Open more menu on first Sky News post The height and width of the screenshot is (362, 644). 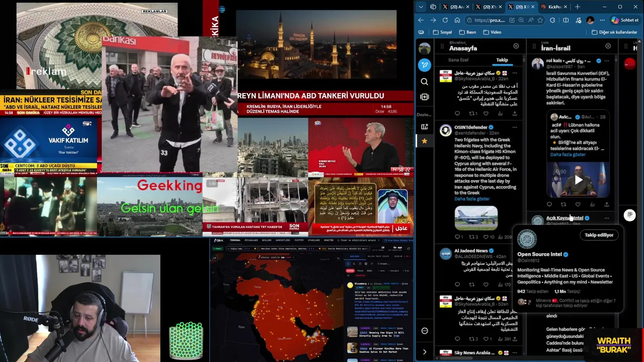514,73
